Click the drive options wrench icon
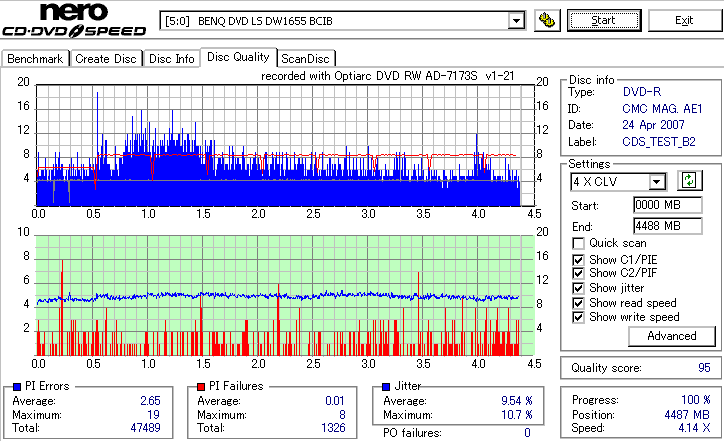The height and width of the screenshot is (441, 724). (x=547, y=21)
